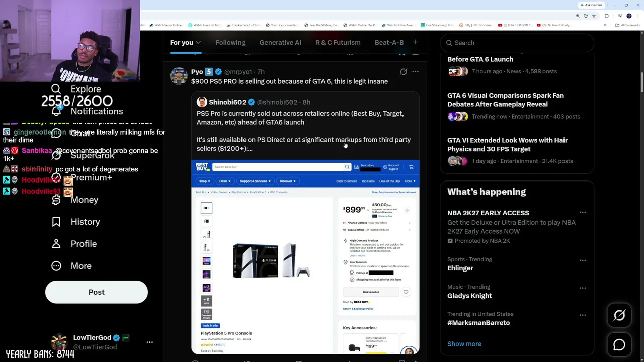Open the Money dollar icon in sidebar
This screenshot has width=644, height=362.
coord(56,200)
